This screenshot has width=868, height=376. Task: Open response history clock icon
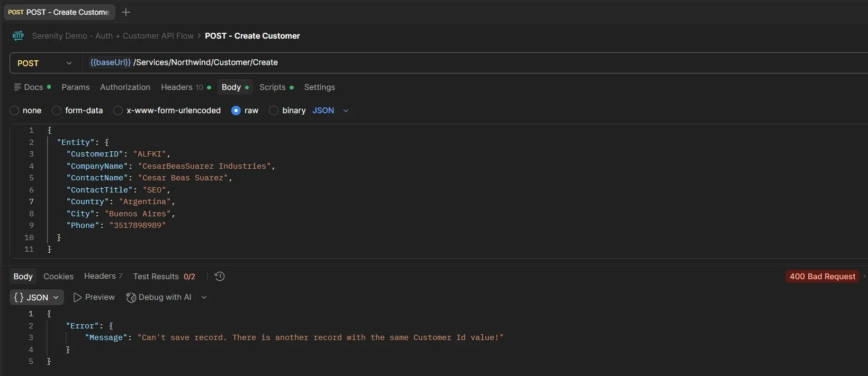point(220,277)
